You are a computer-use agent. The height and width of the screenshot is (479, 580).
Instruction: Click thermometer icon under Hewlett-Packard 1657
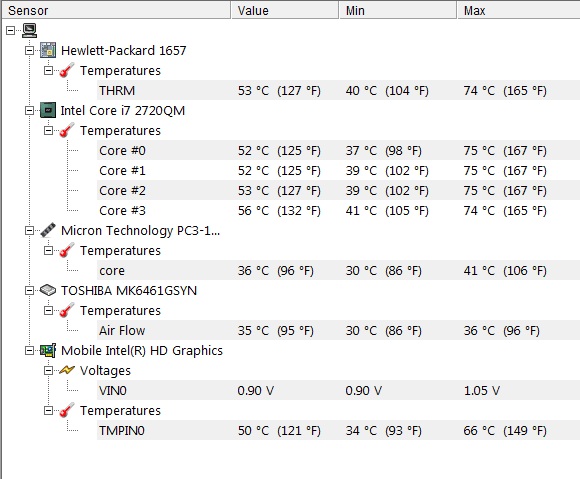coord(67,70)
